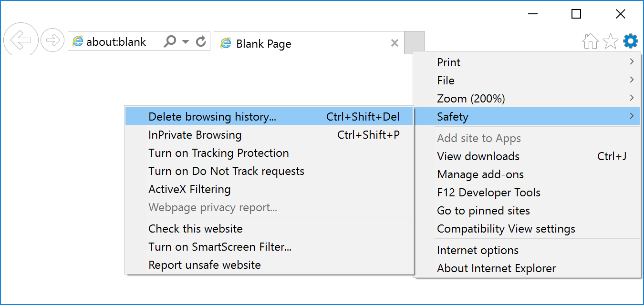Image resolution: width=644 pixels, height=305 pixels.
Task: Expand the Print submenu
Action: [527, 62]
